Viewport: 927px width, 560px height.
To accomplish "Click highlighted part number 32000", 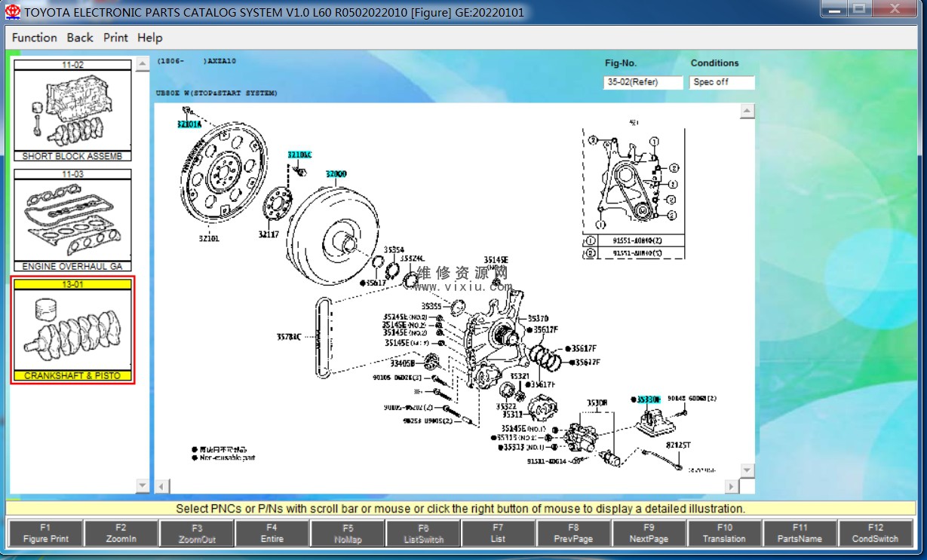I will 336,174.
